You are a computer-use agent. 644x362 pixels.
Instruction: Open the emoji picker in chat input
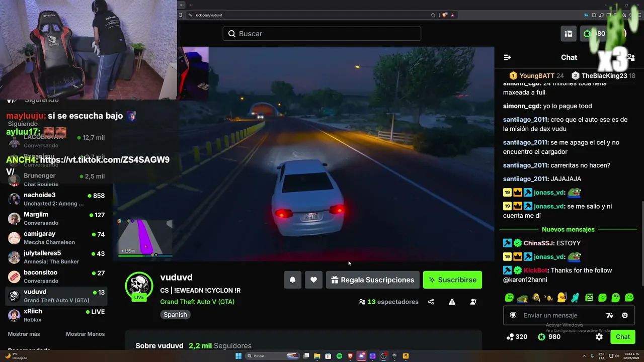(625, 315)
